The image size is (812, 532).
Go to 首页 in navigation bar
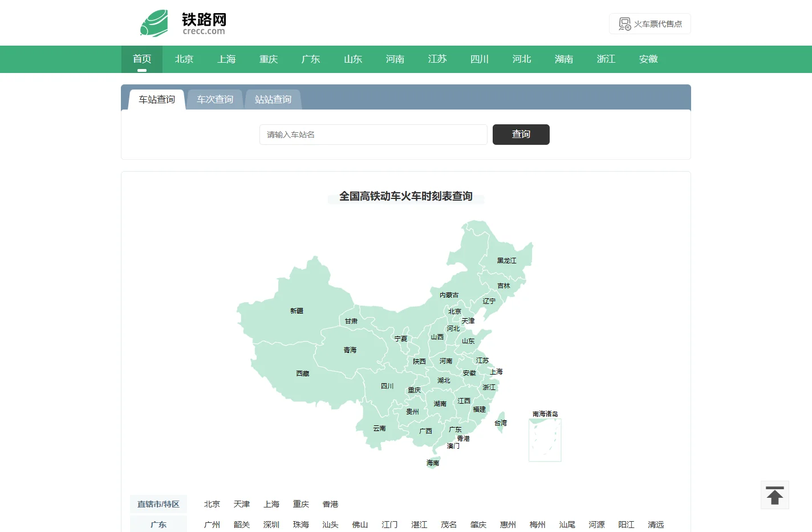pos(142,59)
